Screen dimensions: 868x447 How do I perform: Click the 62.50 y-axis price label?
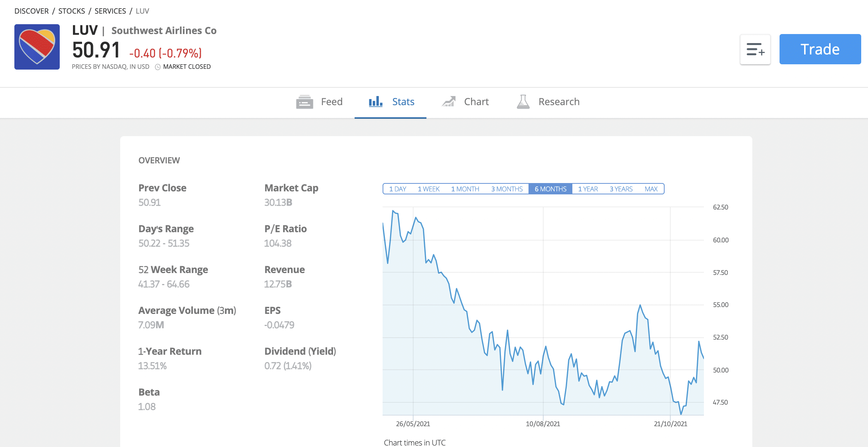click(721, 207)
